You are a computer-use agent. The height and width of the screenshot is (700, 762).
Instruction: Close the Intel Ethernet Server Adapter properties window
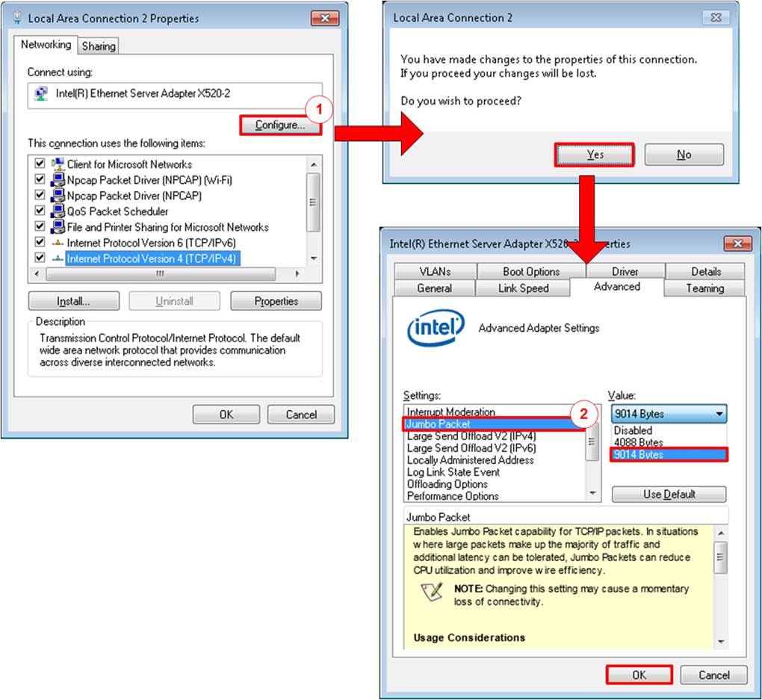click(x=737, y=244)
